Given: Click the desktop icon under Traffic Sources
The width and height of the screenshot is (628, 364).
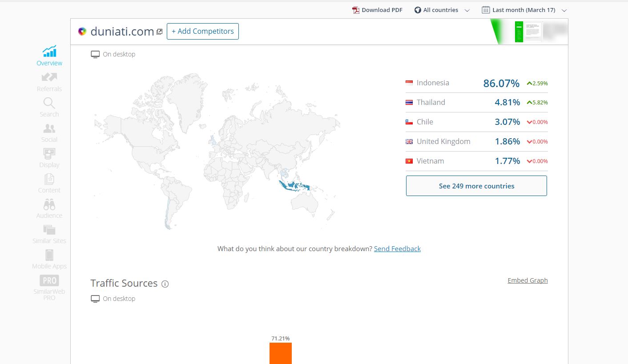Looking at the screenshot, I should point(95,299).
